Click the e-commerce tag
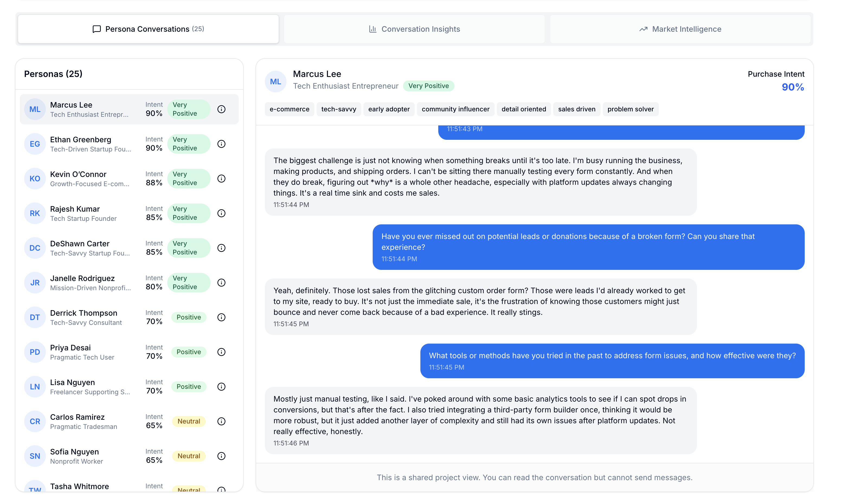 coord(289,109)
